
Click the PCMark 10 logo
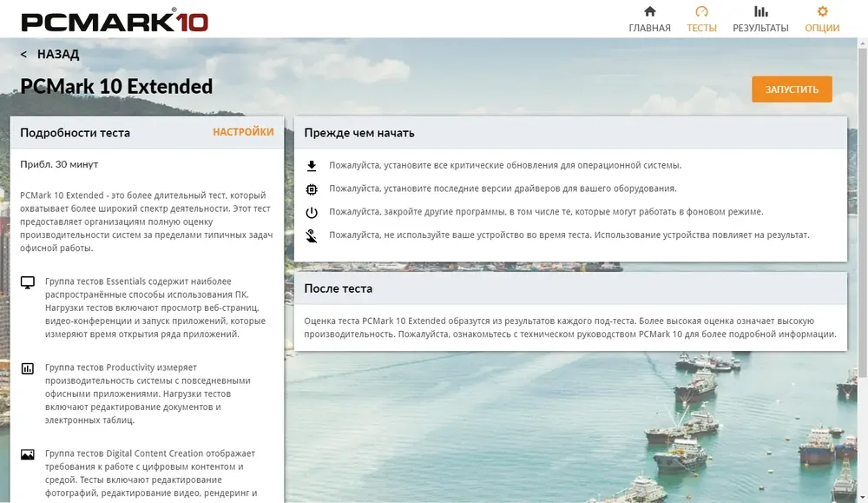click(115, 21)
